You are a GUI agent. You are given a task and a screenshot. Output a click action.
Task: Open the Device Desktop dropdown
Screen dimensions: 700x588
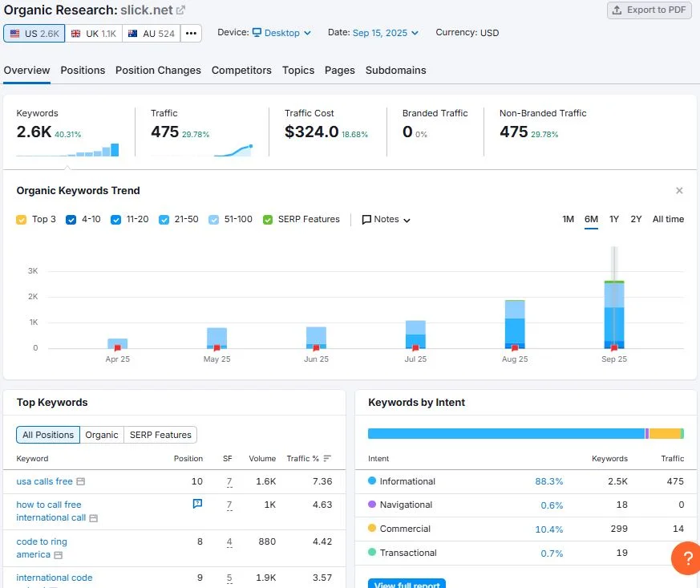pos(281,33)
